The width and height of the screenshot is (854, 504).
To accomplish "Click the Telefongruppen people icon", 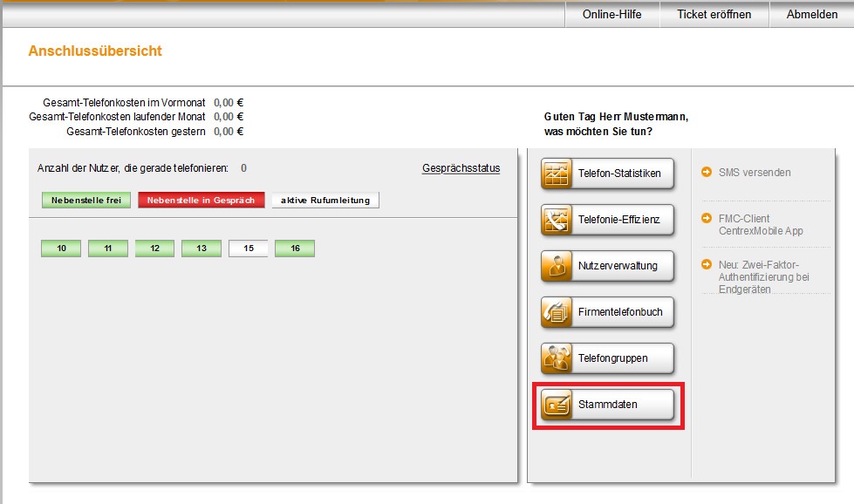I will tap(557, 358).
